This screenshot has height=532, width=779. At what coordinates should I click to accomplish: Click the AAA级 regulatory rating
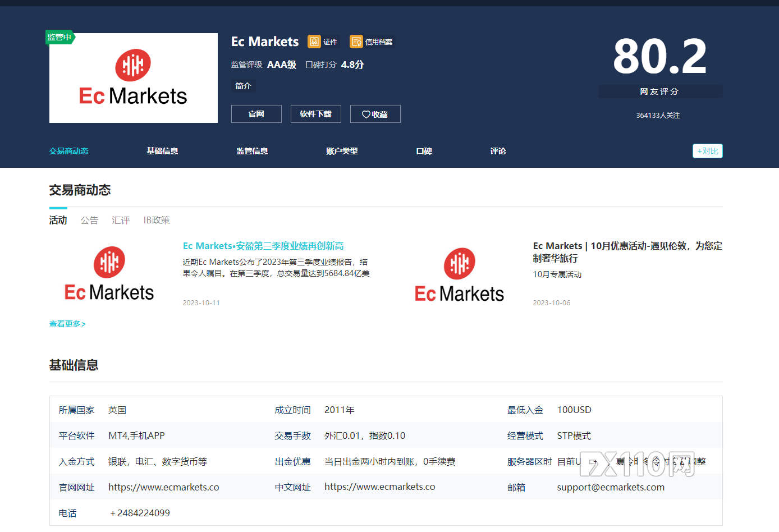coord(282,65)
